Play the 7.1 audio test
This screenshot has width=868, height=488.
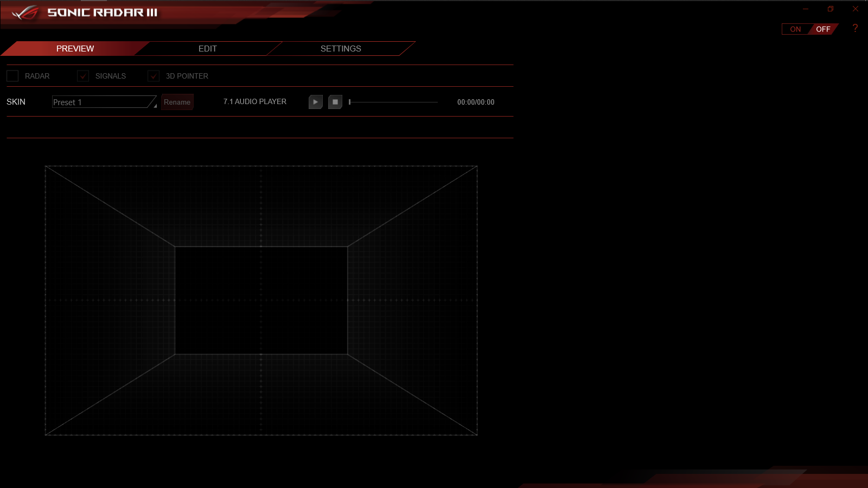coord(316,102)
